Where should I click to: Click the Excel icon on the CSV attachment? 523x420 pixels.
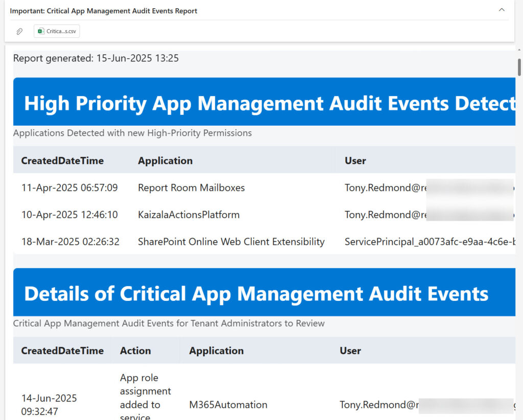coord(41,31)
